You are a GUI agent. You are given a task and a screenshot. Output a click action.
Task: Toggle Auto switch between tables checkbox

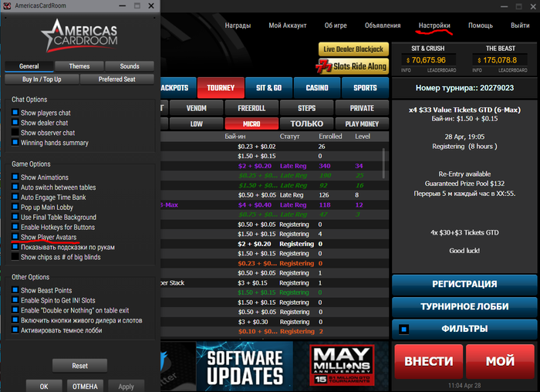(x=15, y=187)
